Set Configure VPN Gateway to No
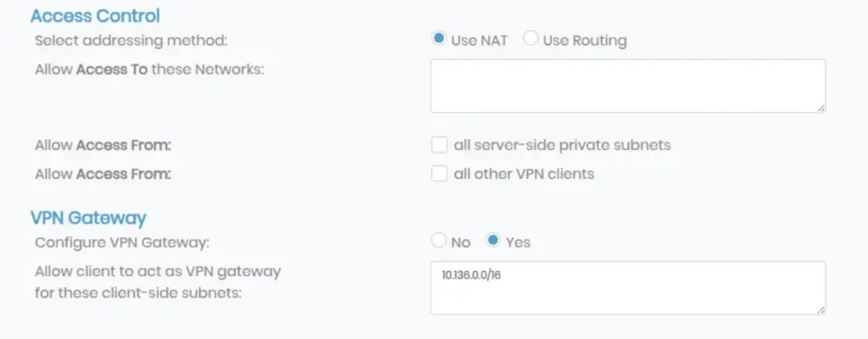This screenshot has width=868, height=339. coord(438,241)
